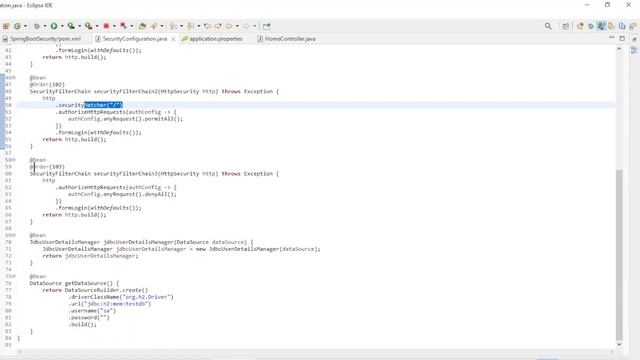640x360 pixels.
Task: Click the first toolbar icon, left of the green circle
Action: click(6, 26)
